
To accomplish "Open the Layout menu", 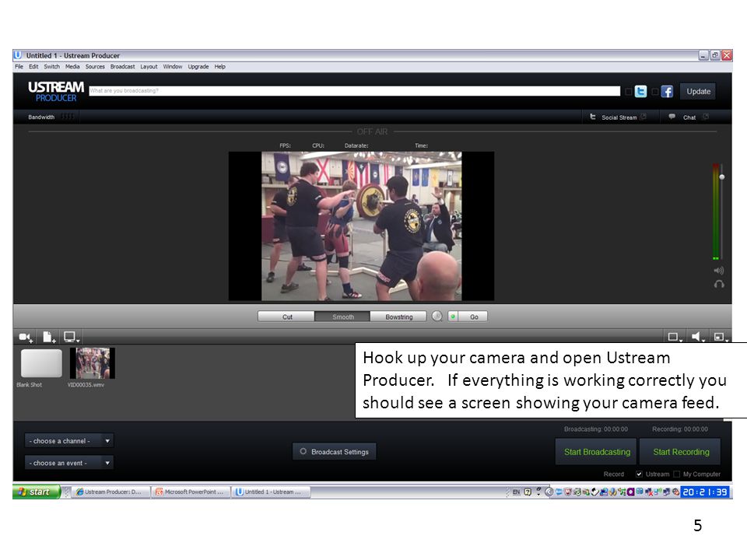I will pos(149,67).
